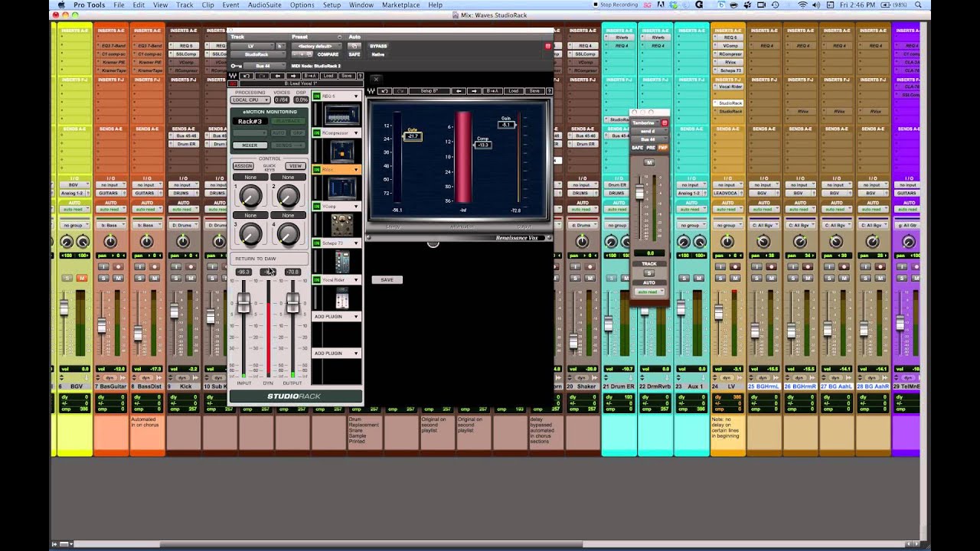Screen dimensions: 980x551
Task: Click the key input icon beside Bus 44
Action: coord(237,66)
